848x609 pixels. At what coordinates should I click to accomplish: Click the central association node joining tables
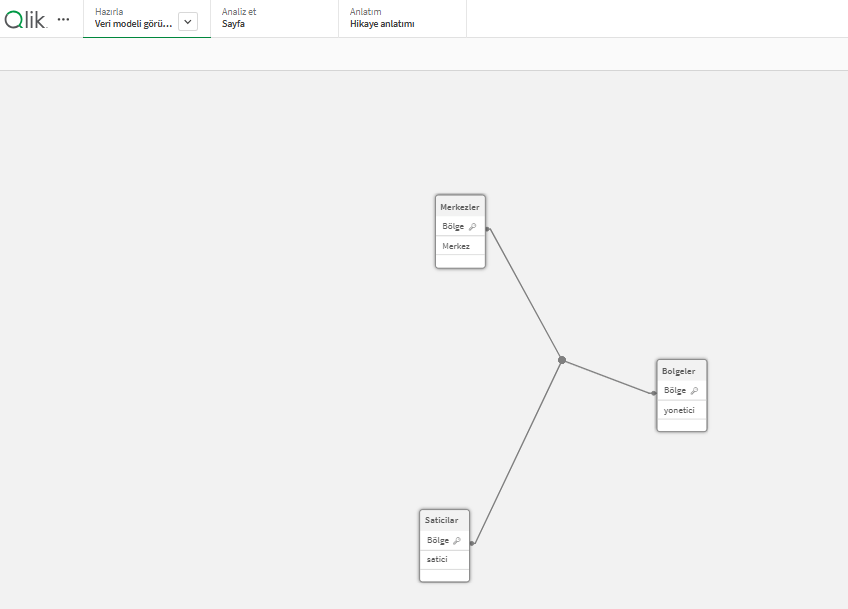(x=562, y=360)
